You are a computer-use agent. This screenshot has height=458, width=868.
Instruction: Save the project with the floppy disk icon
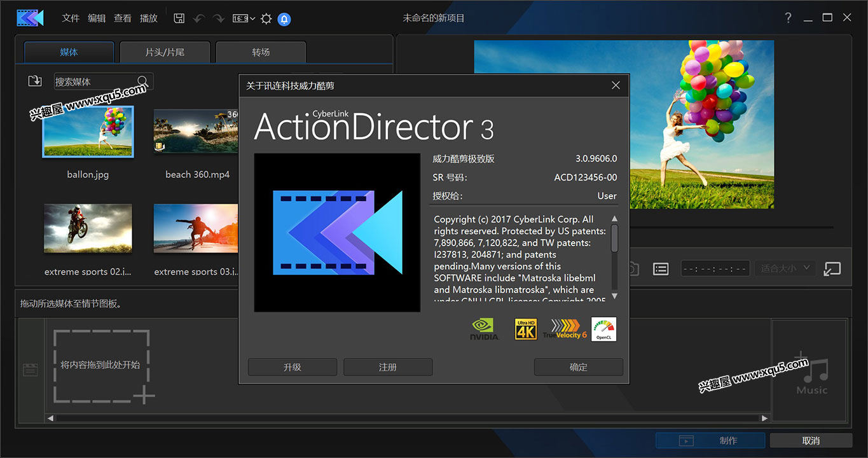[x=179, y=18]
